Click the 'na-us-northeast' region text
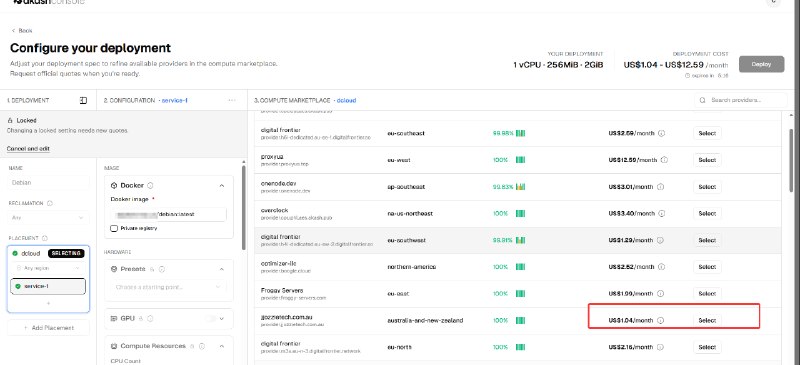Image resolution: width=800 pixels, height=365 pixels. [410, 213]
